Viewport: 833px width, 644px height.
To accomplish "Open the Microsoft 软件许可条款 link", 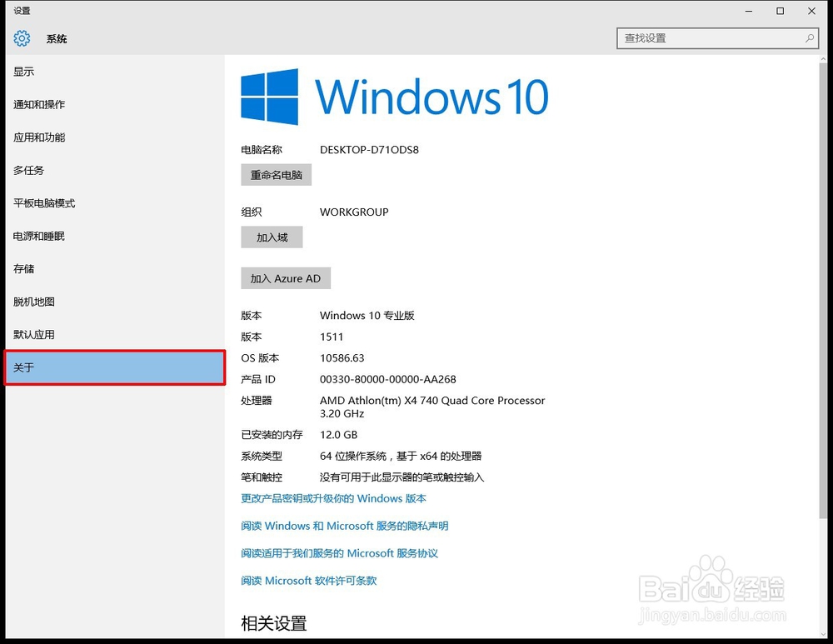I will point(309,581).
